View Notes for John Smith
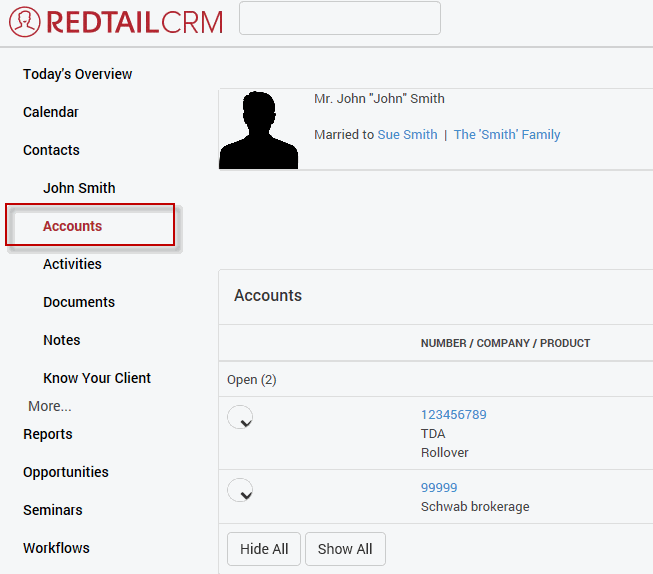Screen dimensions: 653x574 [x=61, y=340]
